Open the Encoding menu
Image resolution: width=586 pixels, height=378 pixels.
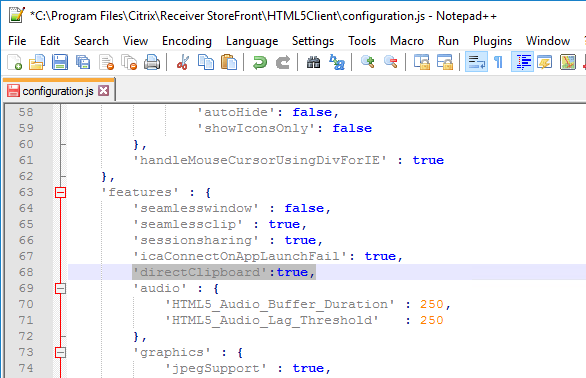click(x=187, y=41)
